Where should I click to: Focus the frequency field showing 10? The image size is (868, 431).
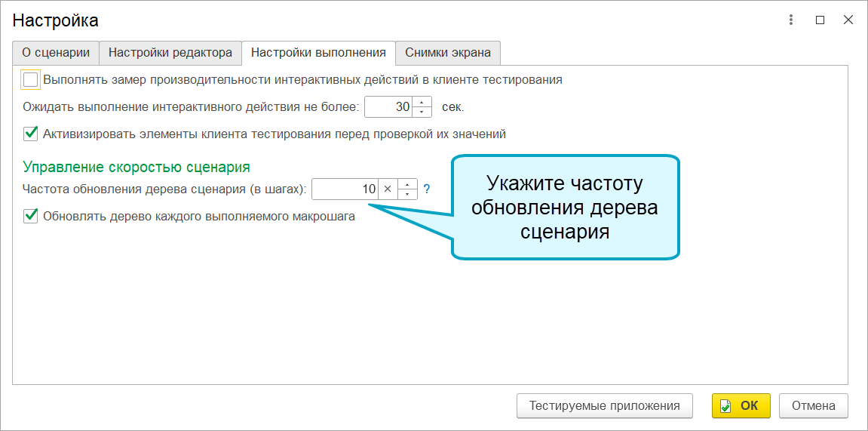pyautogui.click(x=345, y=189)
